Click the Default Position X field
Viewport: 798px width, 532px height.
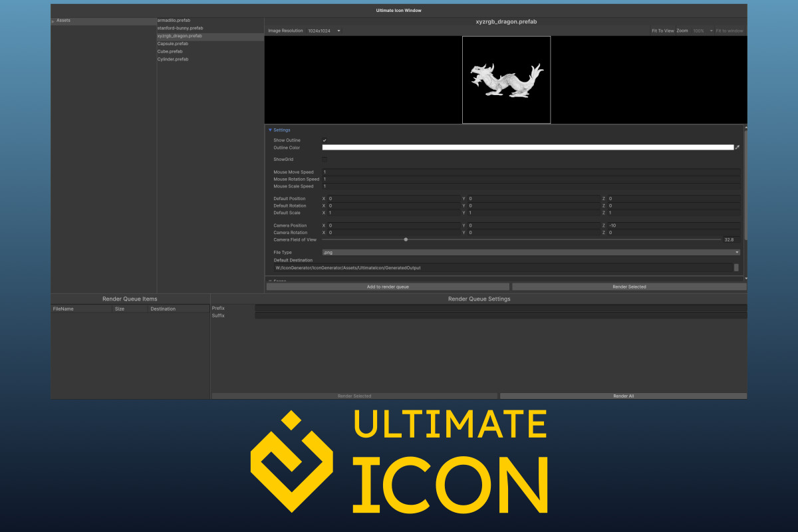coord(394,199)
